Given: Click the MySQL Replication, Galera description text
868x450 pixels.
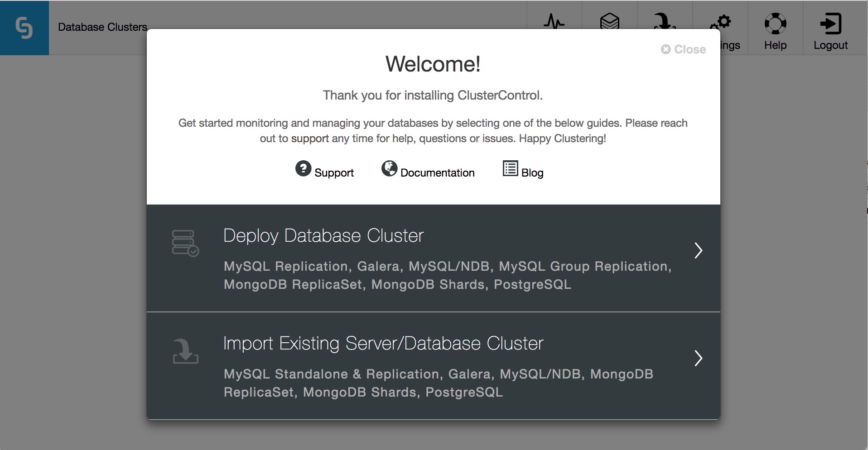Looking at the screenshot, I should [x=448, y=275].
